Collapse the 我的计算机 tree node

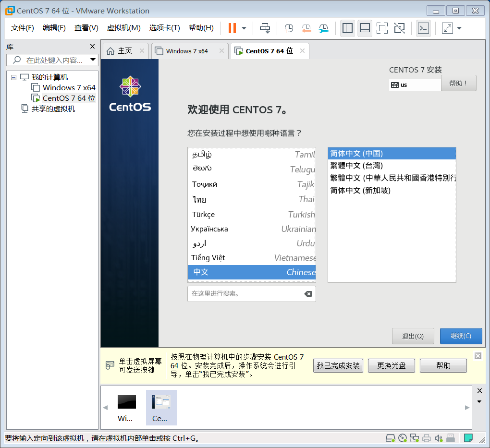point(13,77)
